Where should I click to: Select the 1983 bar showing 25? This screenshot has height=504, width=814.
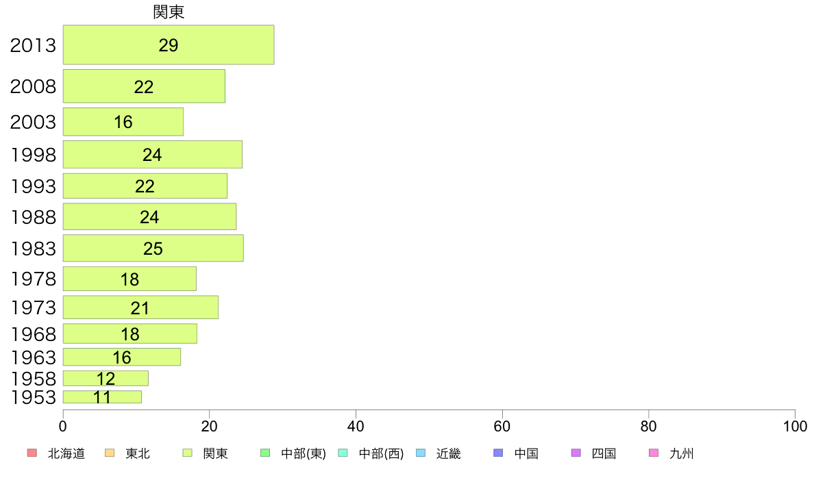click(153, 248)
